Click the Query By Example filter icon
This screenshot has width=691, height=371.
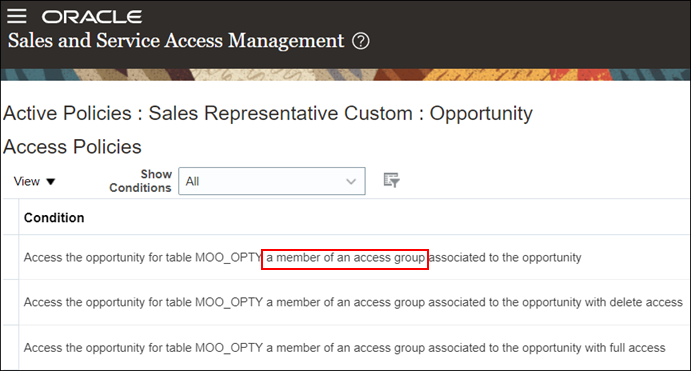coord(391,180)
